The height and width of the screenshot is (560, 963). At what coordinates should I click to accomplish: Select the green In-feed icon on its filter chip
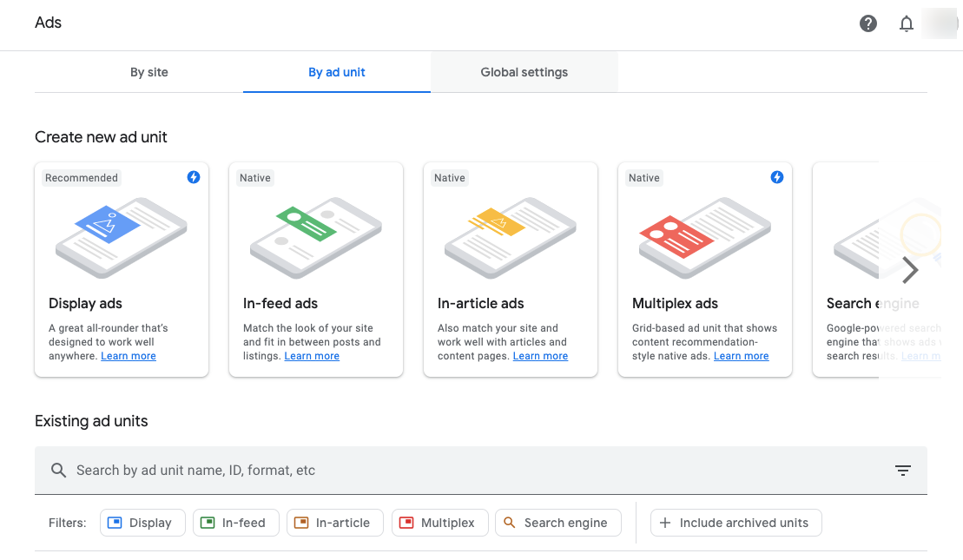pyautogui.click(x=208, y=522)
